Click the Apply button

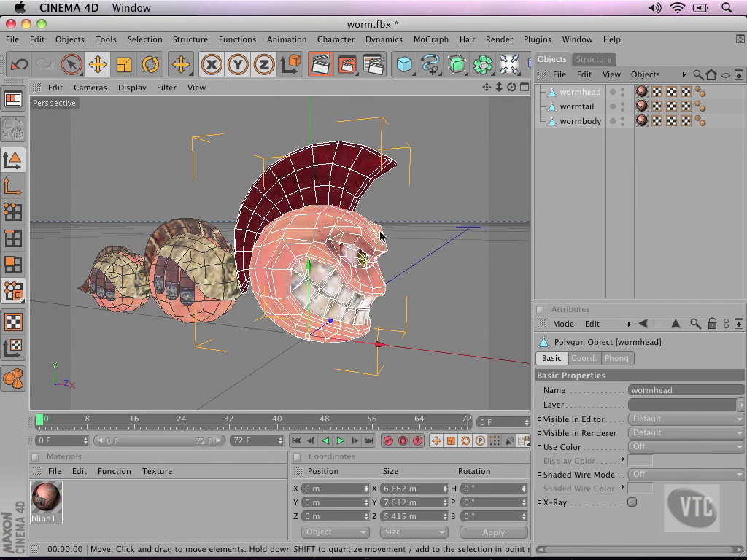pos(493,532)
